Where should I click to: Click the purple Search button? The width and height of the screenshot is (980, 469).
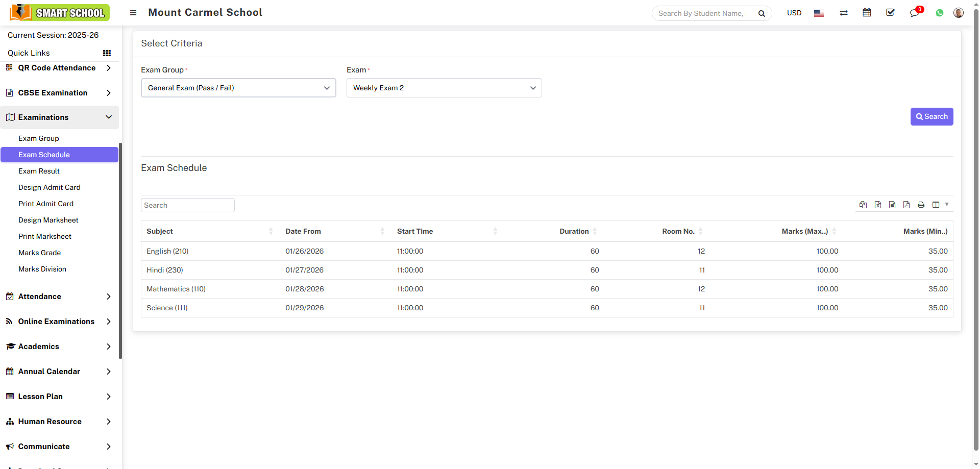point(931,116)
